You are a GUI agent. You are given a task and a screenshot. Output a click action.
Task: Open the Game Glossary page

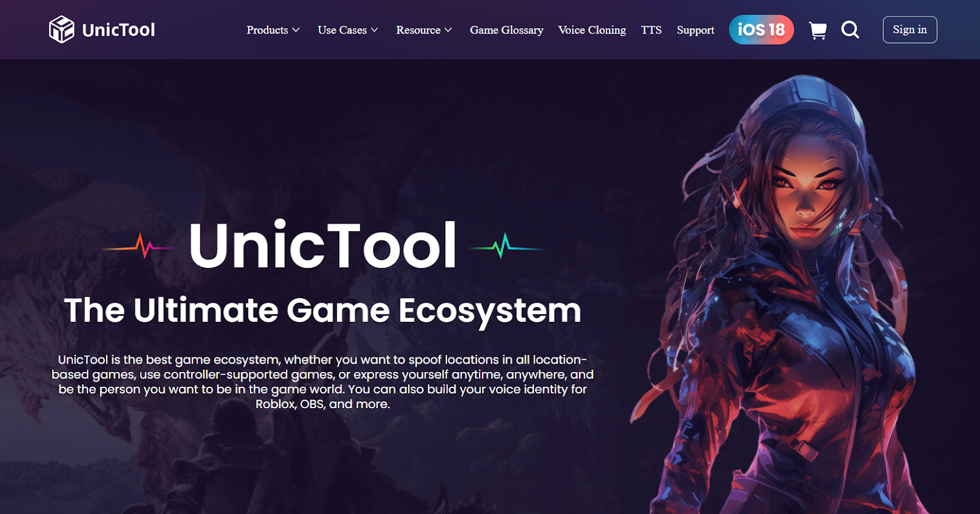pyautogui.click(x=507, y=30)
